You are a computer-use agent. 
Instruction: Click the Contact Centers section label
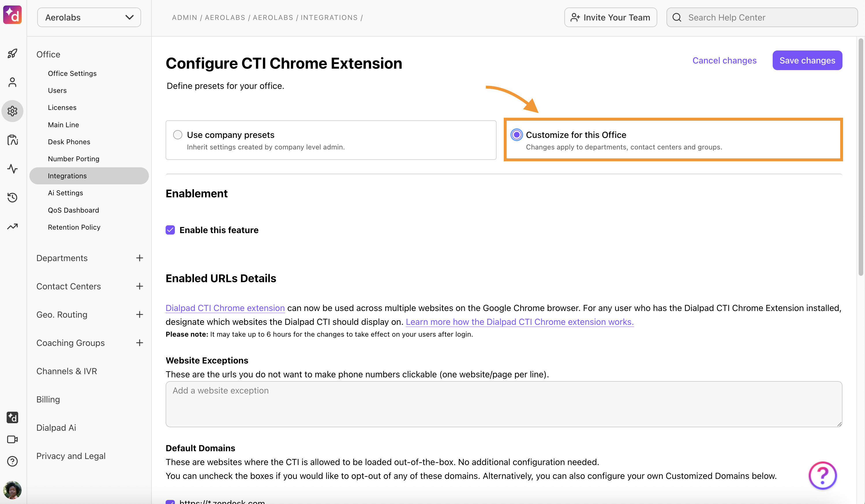69,286
